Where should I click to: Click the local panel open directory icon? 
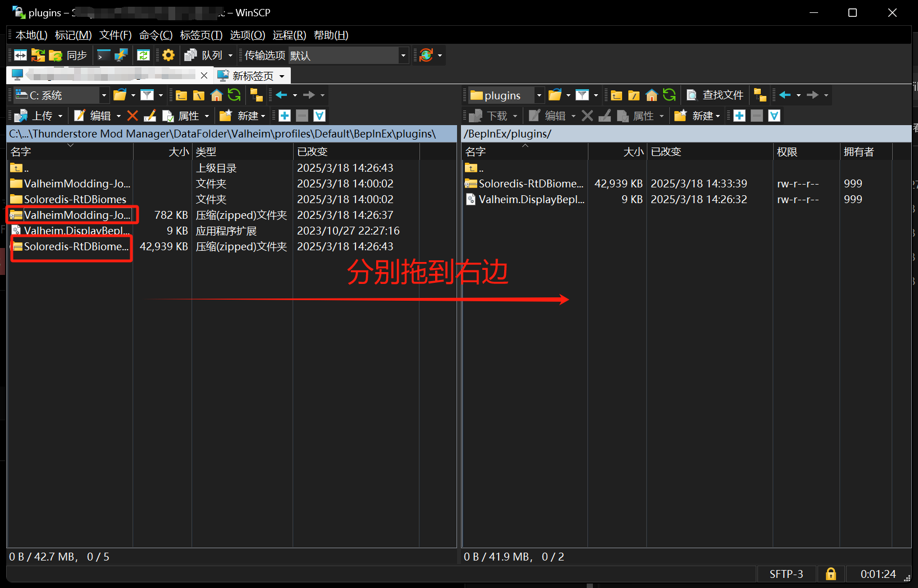[x=120, y=95]
